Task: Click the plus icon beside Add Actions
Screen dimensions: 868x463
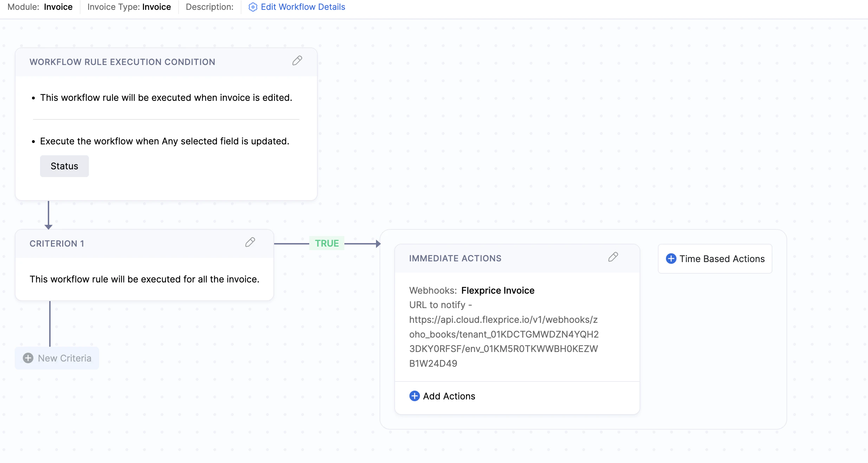Action: click(414, 396)
